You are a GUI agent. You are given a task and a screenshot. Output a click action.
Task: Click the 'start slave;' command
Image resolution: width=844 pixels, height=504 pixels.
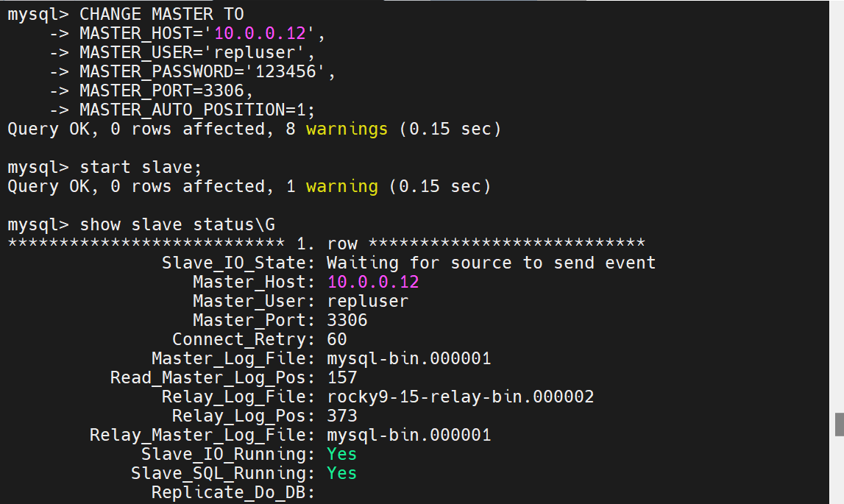coord(141,168)
